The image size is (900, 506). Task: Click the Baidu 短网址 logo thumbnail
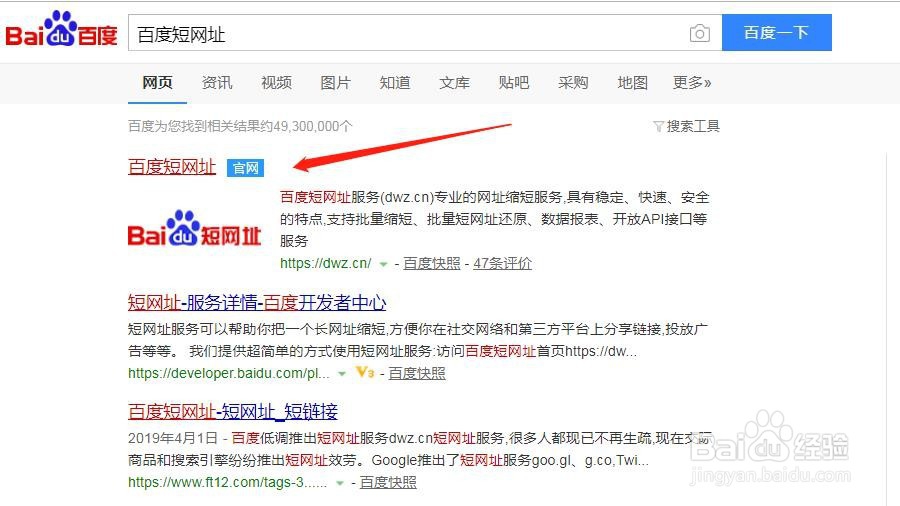pyautogui.click(x=194, y=228)
